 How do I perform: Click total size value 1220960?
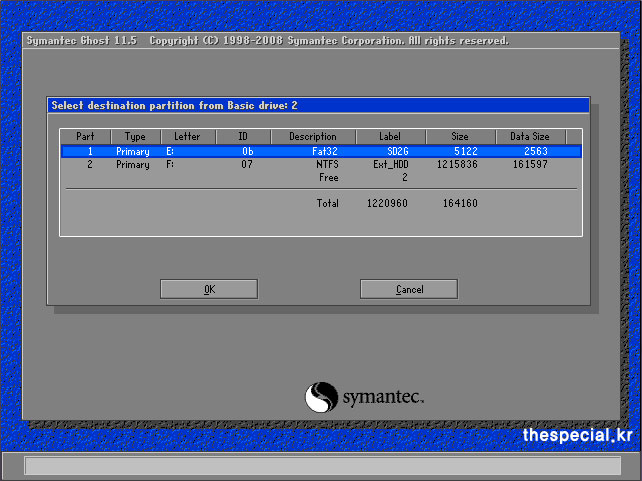tap(387, 203)
